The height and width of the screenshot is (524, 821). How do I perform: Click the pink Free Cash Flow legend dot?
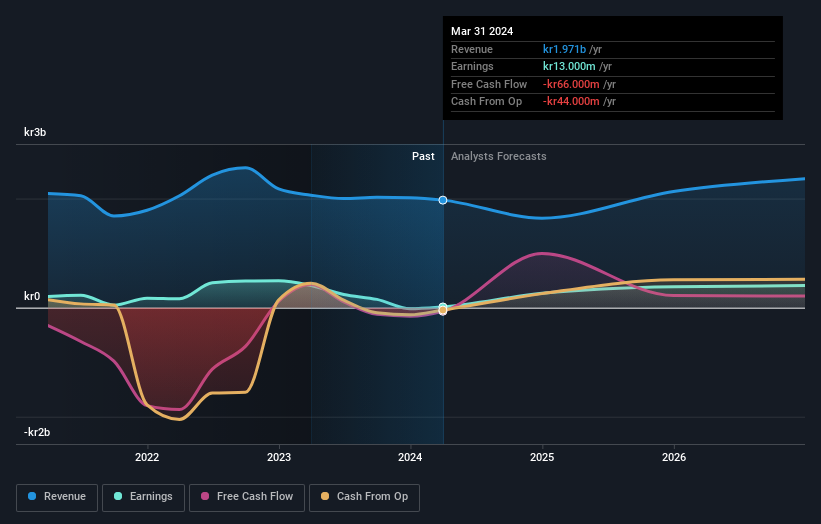[x=205, y=496]
